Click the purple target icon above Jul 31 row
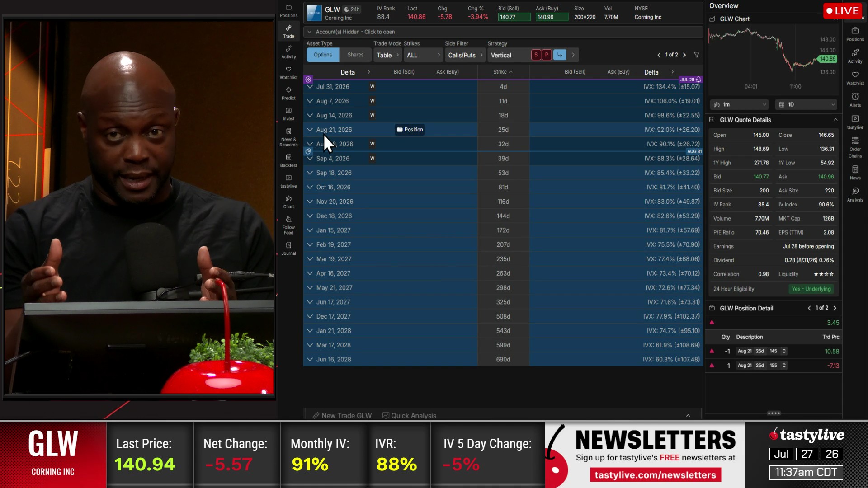Screen dimensions: 868x488 308,80
